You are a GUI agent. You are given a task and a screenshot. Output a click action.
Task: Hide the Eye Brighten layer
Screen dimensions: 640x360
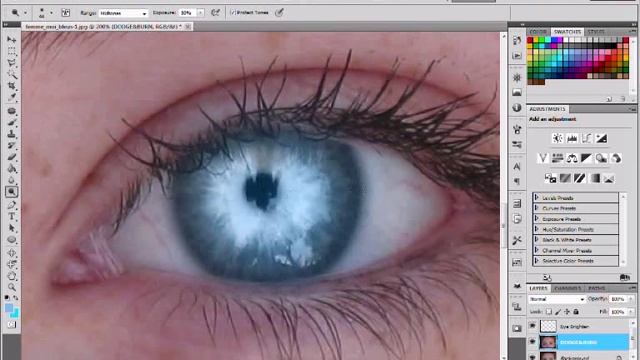(533, 326)
